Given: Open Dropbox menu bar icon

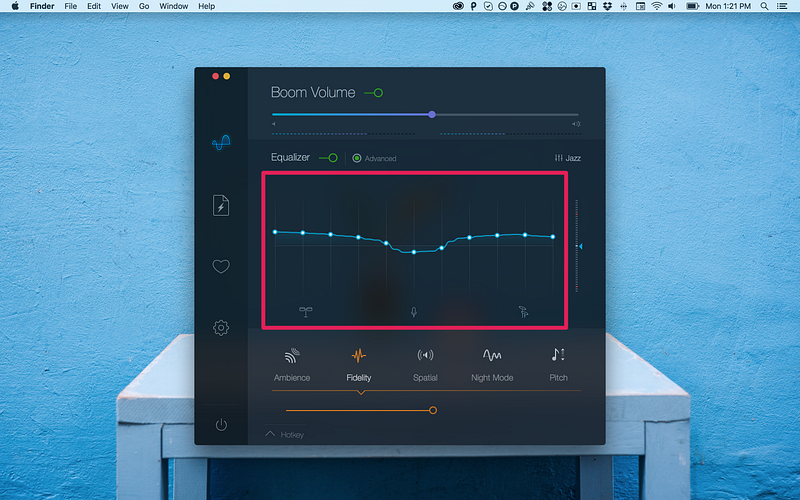Looking at the screenshot, I should pyautogui.click(x=607, y=6).
